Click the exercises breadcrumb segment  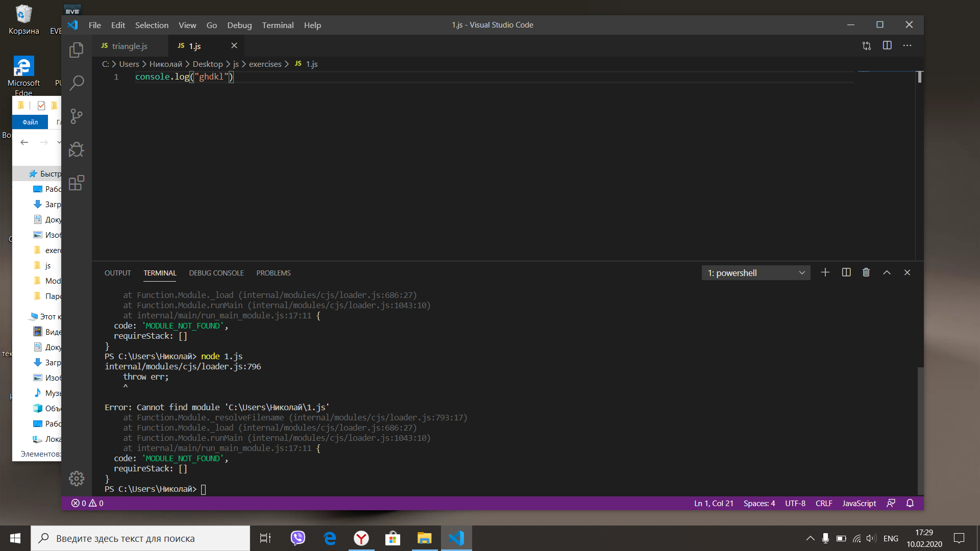point(265,64)
